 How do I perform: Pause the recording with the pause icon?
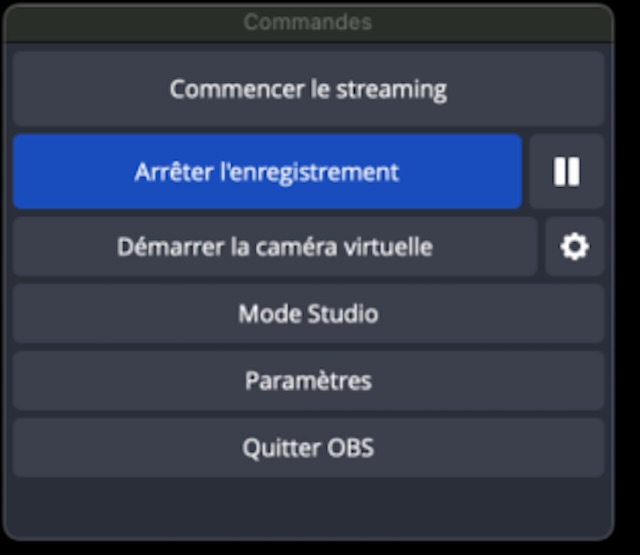point(567,172)
